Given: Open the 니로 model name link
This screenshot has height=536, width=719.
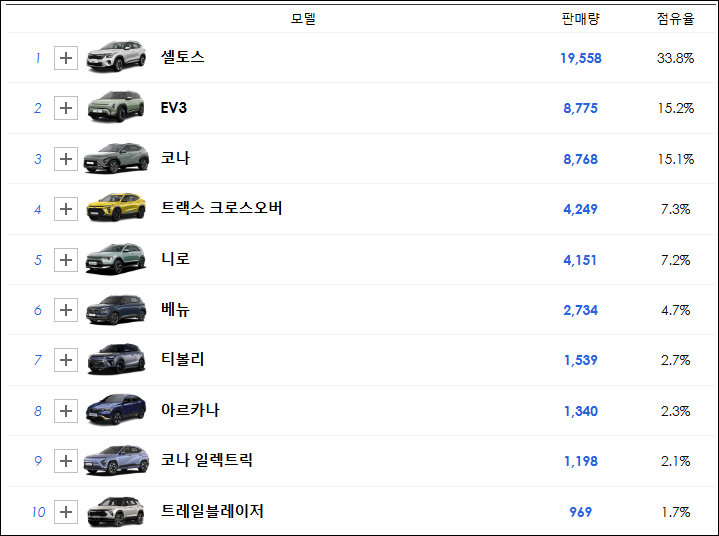Looking at the screenshot, I should pos(175,259).
